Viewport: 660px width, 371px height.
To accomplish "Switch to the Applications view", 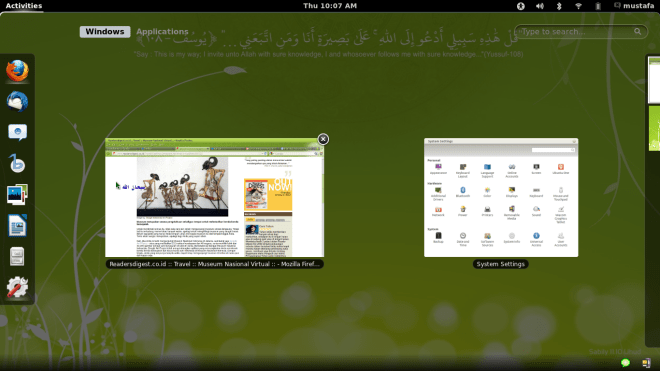I will point(162,32).
